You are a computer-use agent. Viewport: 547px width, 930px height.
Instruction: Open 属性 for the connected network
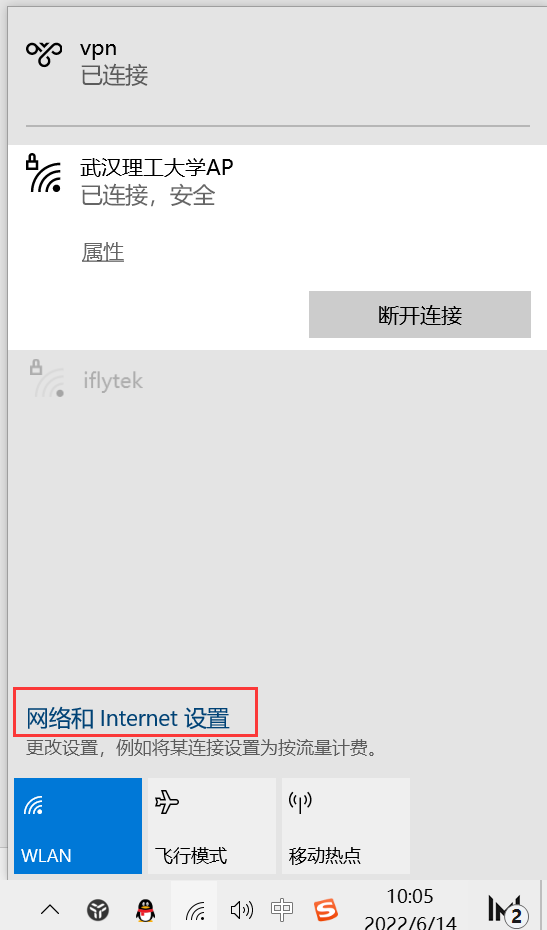(x=103, y=253)
